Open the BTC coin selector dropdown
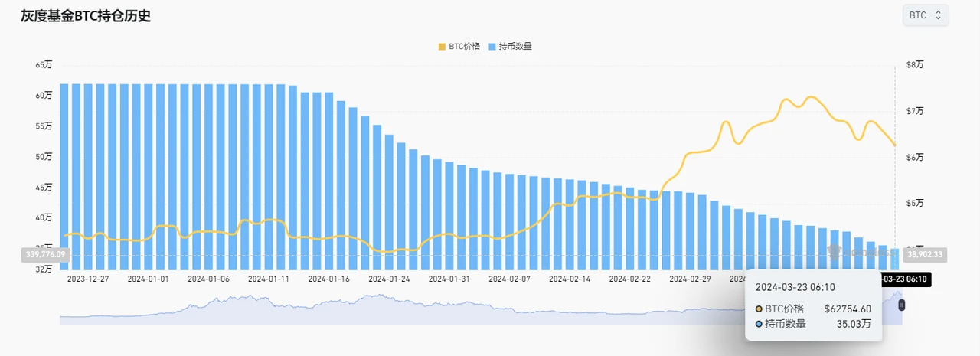Viewport: 980px width, 356px height. (x=925, y=15)
